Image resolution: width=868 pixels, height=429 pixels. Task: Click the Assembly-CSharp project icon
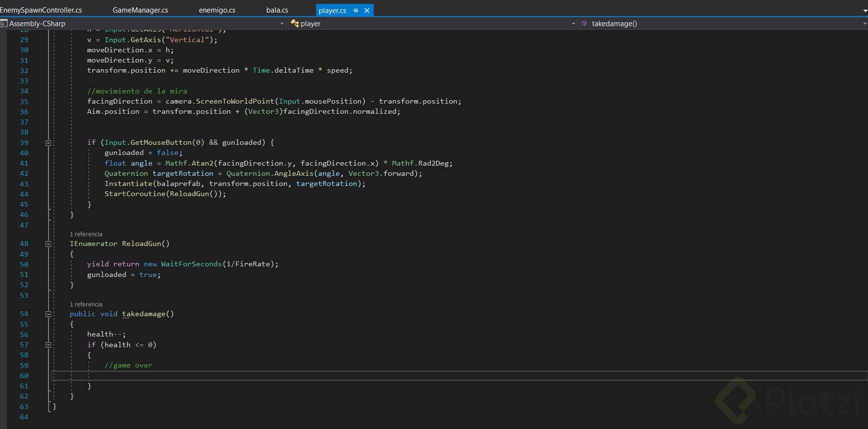[x=4, y=23]
